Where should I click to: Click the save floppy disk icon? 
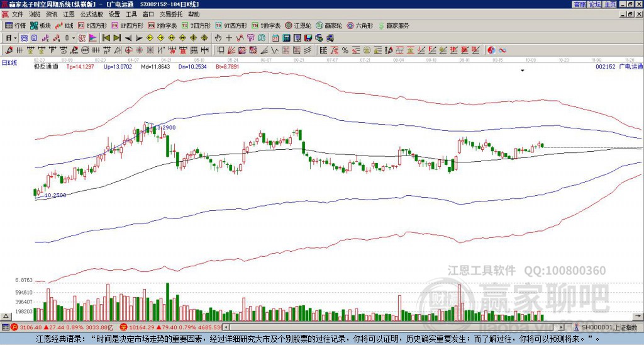308,38
